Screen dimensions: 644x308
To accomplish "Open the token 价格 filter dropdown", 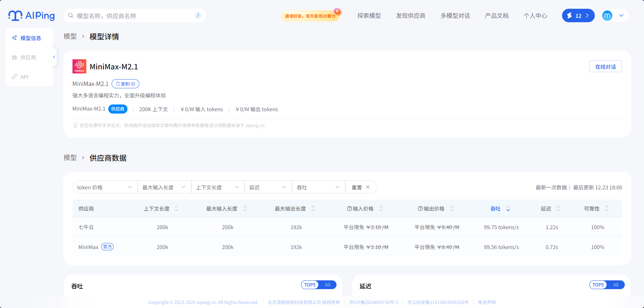I will coord(105,187).
